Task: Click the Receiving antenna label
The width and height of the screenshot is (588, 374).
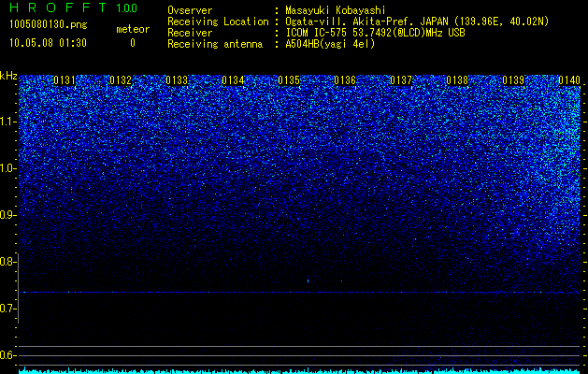Action: [215, 44]
